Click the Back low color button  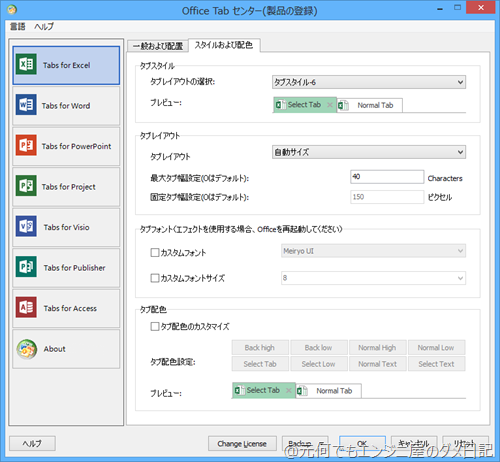tap(319, 348)
